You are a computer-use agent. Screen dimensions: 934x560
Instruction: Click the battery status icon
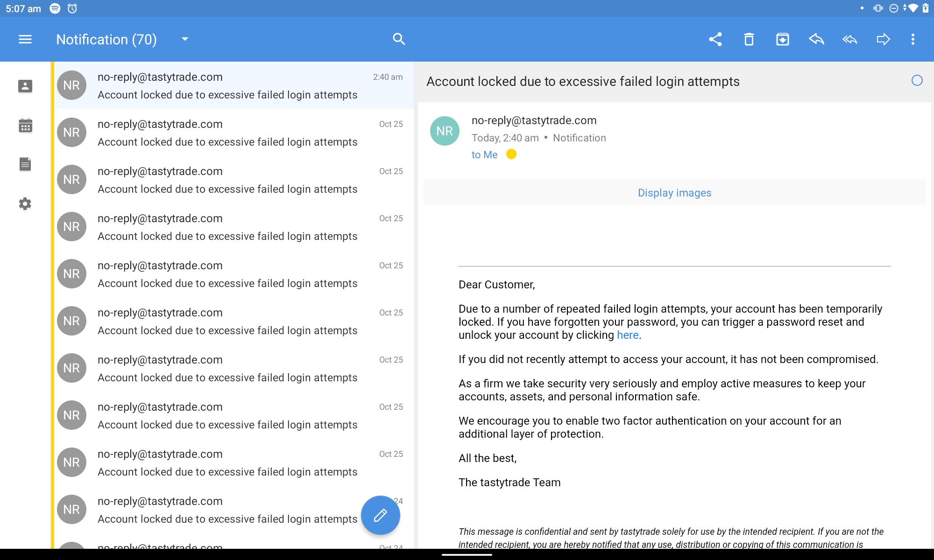[926, 8]
